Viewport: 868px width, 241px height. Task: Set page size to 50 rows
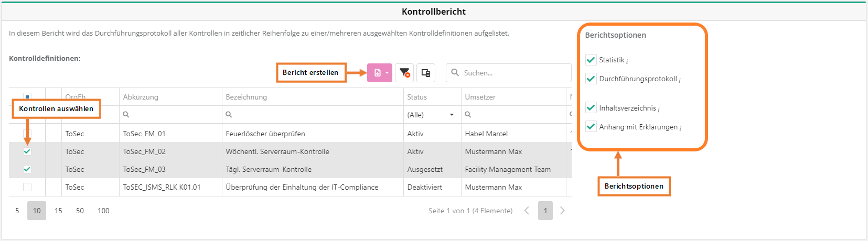(80, 211)
